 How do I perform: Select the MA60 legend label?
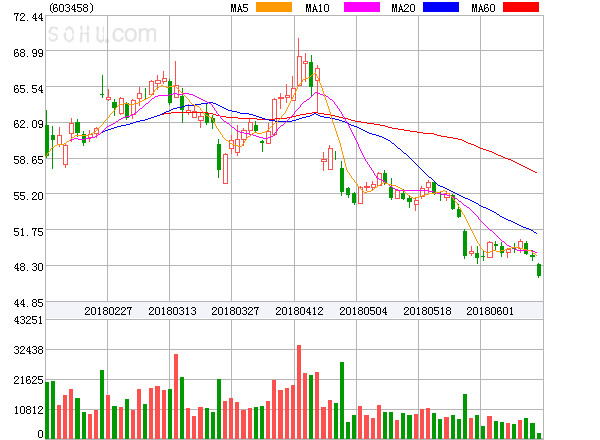coord(483,8)
